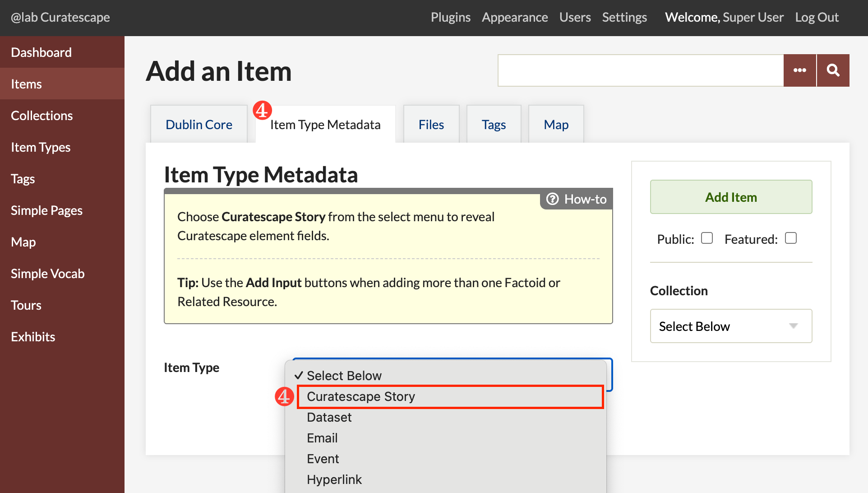Open the Item Type Metadata tab
The image size is (868, 493).
325,125
